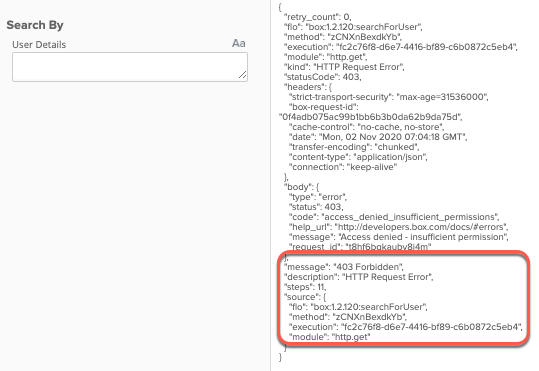Click the box-request-id value string
The width and height of the screenshot is (539, 371).
point(371,117)
